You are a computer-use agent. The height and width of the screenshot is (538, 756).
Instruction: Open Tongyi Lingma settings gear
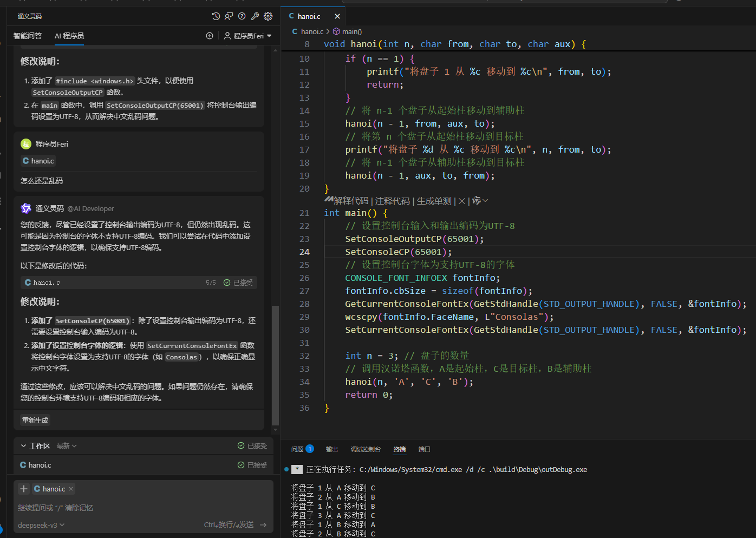268,16
